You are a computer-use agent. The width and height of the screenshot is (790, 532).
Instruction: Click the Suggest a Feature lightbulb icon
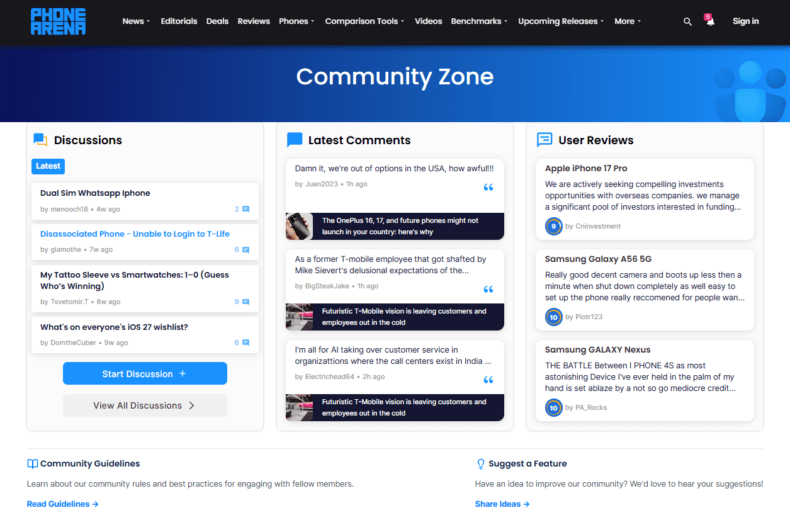481,464
